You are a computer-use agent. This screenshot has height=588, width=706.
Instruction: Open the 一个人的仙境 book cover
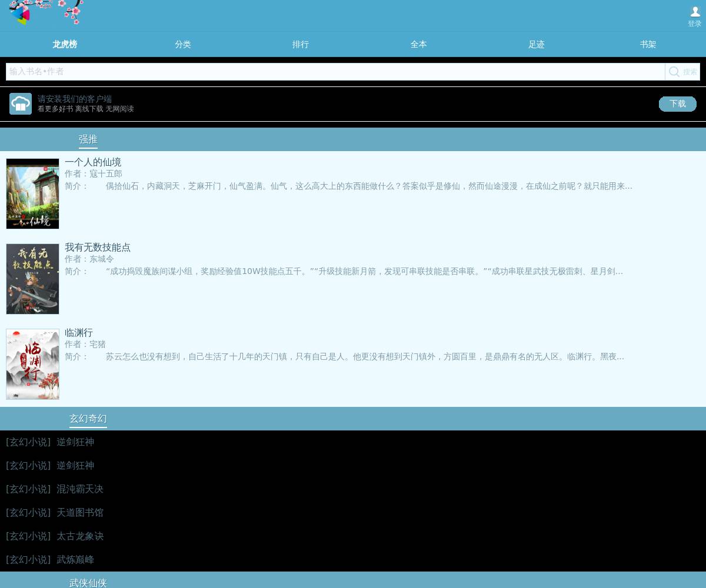[x=32, y=193]
